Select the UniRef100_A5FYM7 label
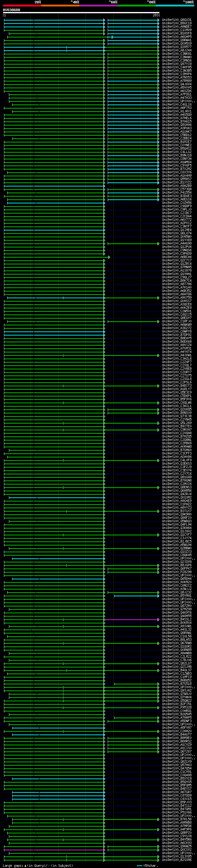The width and height of the screenshot is (197, 868). point(176,728)
